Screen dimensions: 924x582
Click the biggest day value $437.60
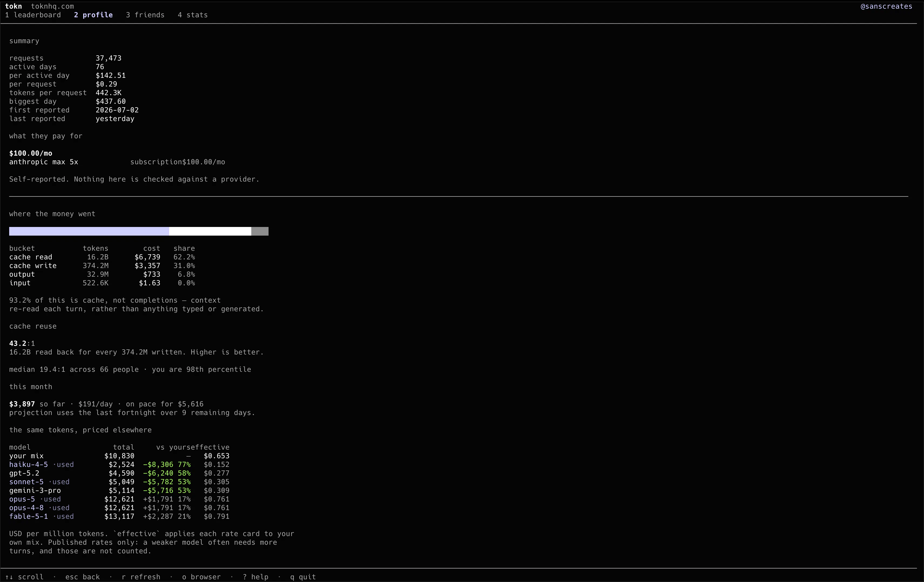tap(111, 101)
